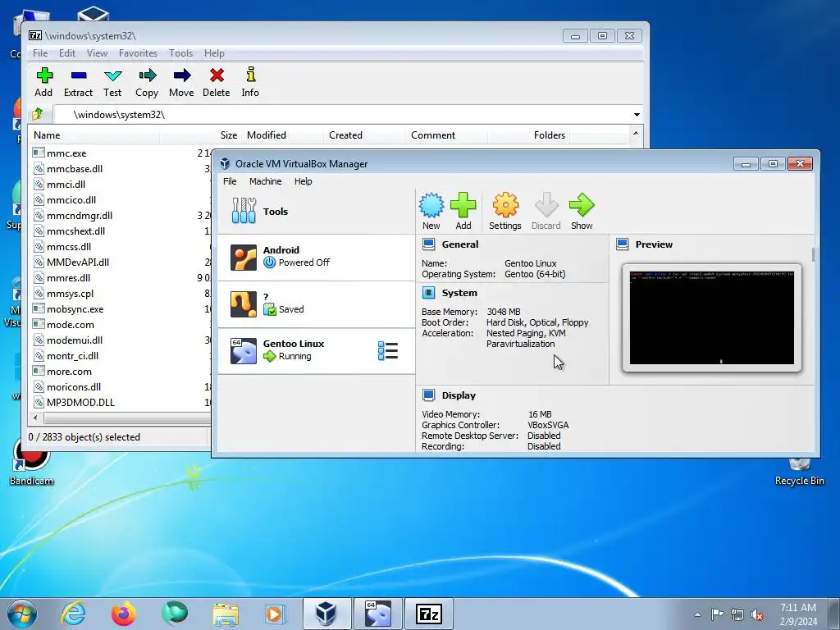Click the Delete icon in 7-Zip
840x630 pixels.
coord(217,75)
